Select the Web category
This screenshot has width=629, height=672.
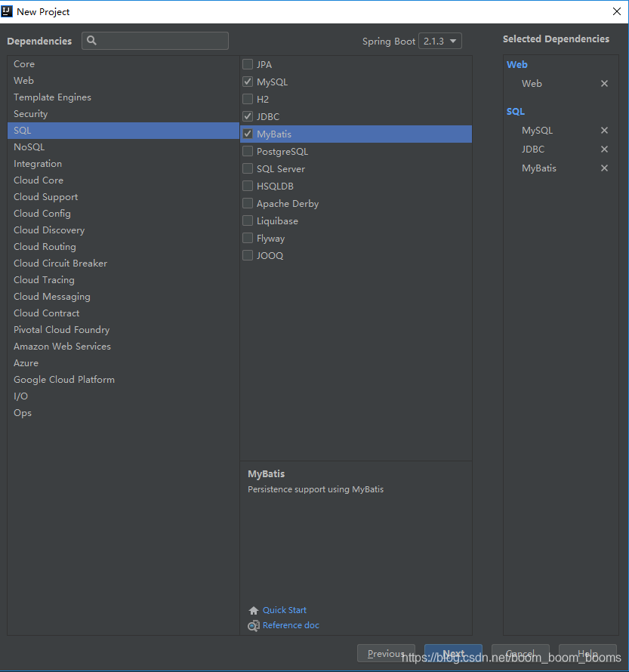point(123,81)
